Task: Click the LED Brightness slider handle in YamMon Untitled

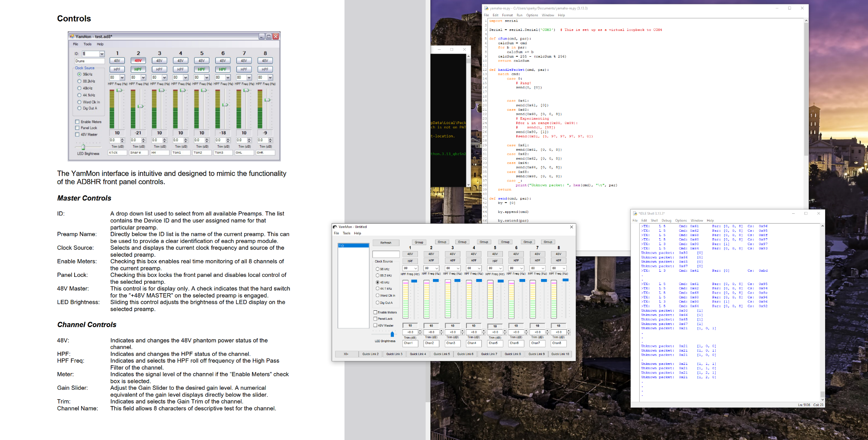Action: (x=392, y=334)
